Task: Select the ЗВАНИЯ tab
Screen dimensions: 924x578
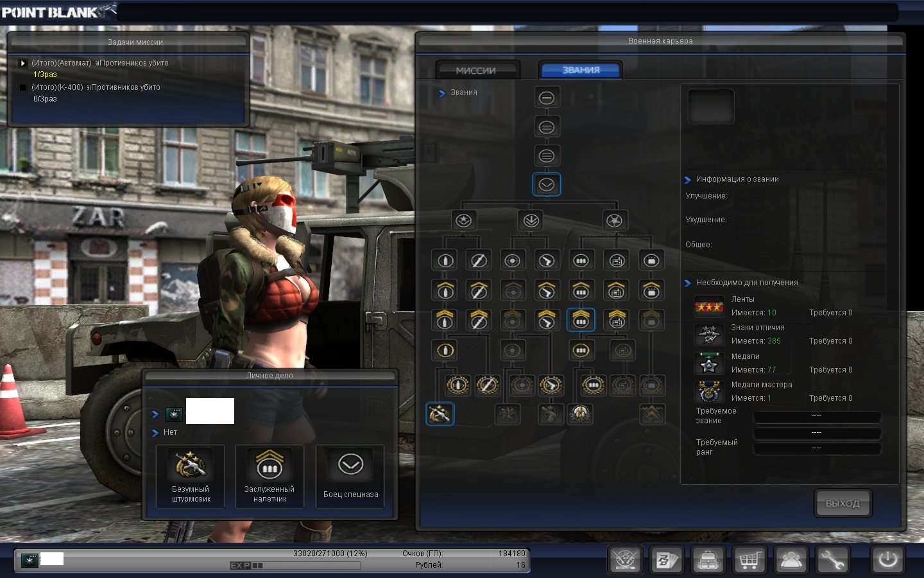Action: coord(581,70)
